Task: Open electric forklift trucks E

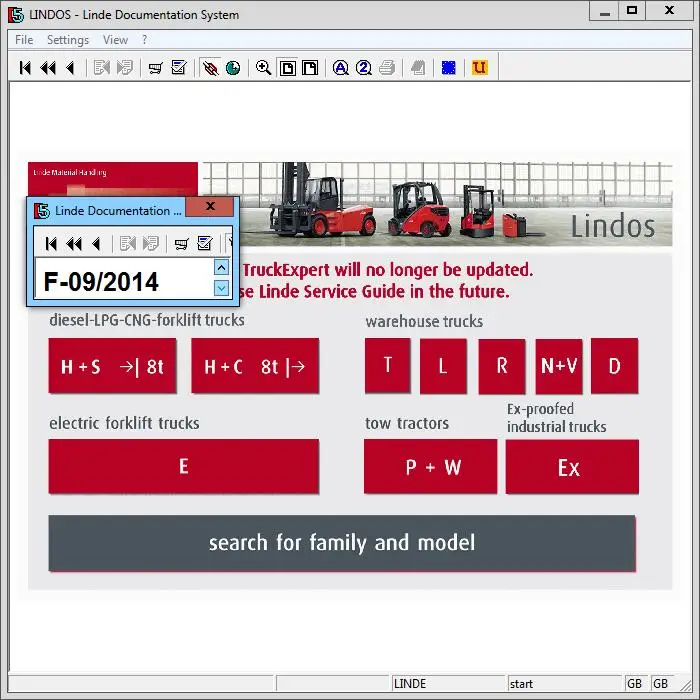Action: pyautogui.click(x=184, y=467)
